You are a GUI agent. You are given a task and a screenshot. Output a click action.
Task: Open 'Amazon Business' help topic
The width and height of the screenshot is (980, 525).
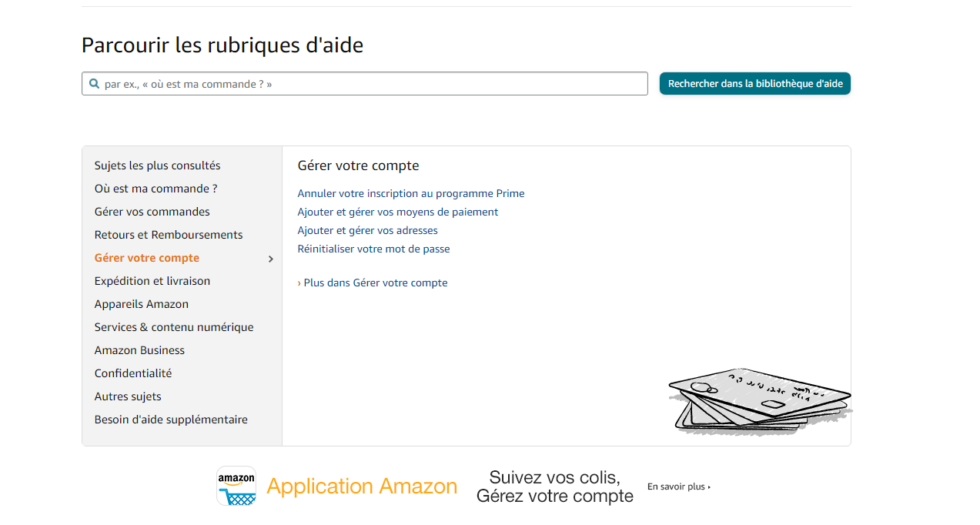coord(139,350)
